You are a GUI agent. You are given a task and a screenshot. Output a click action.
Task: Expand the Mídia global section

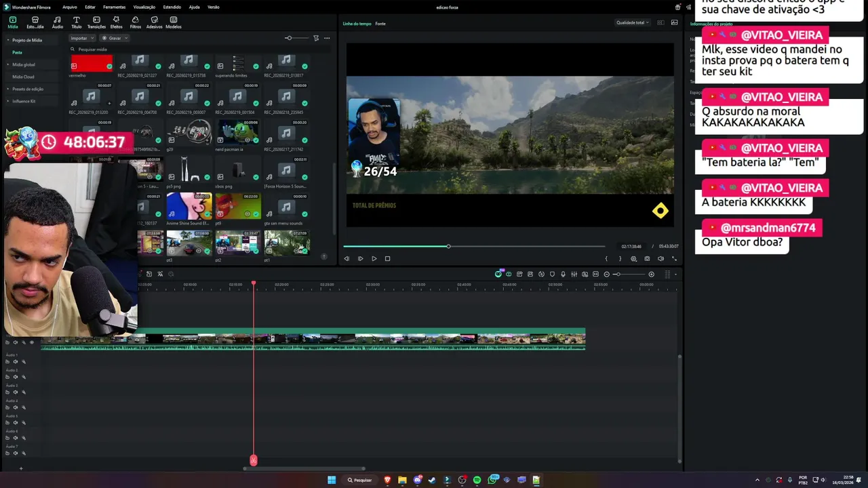tap(8, 64)
